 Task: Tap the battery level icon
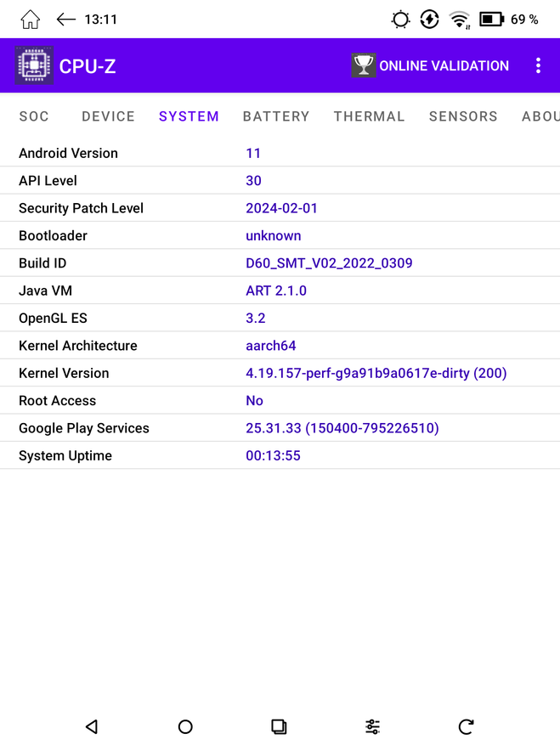pyautogui.click(x=491, y=20)
